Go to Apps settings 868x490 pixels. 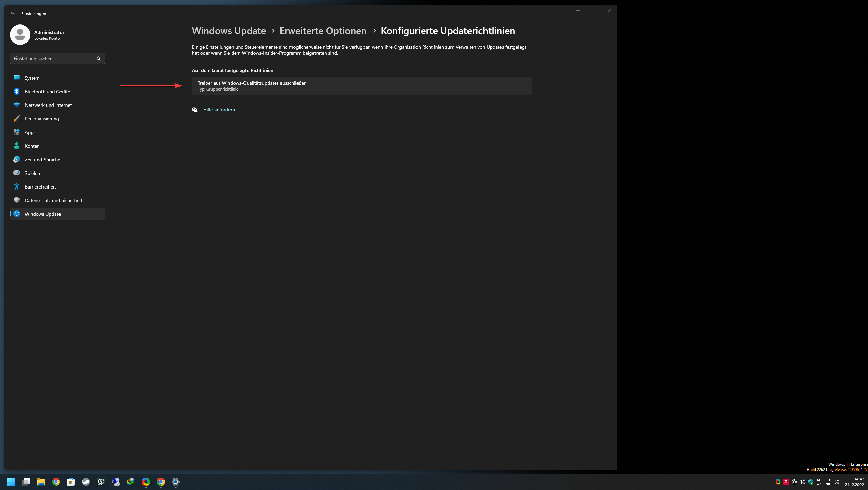point(30,132)
